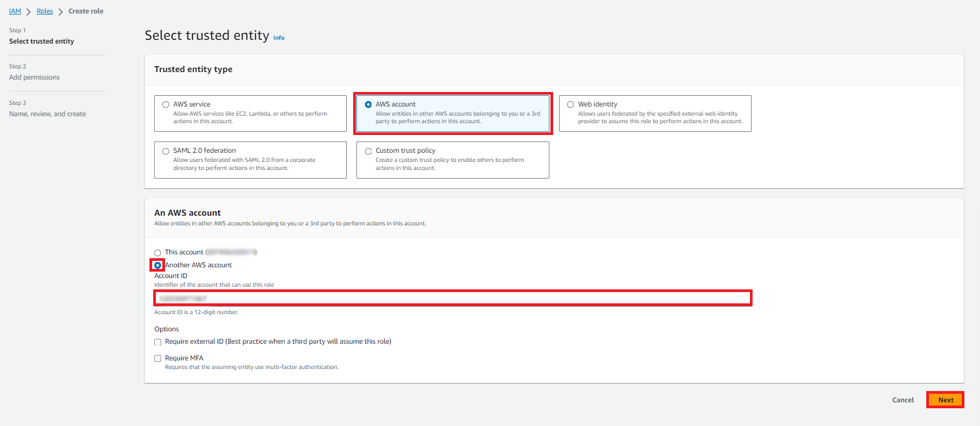The width and height of the screenshot is (980, 426).
Task: Click the Step 1 Select trusted entity label
Action: pos(41,41)
